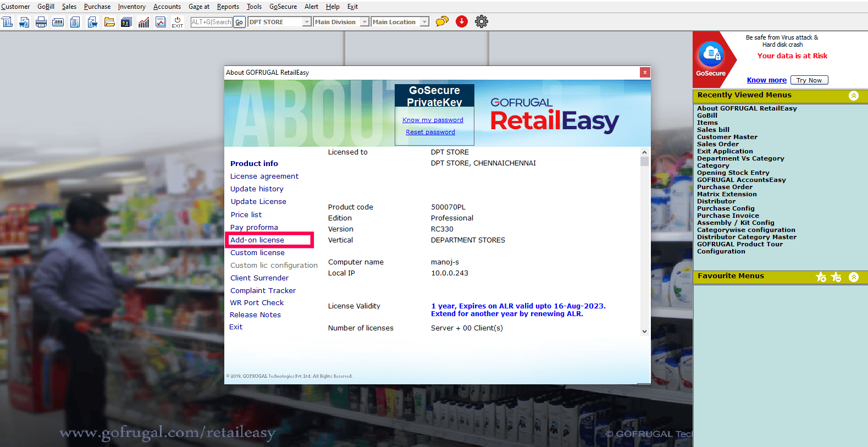The height and width of the screenshot is (447, 868).
Task: Click the Update License link
Action: coord(258,201)
